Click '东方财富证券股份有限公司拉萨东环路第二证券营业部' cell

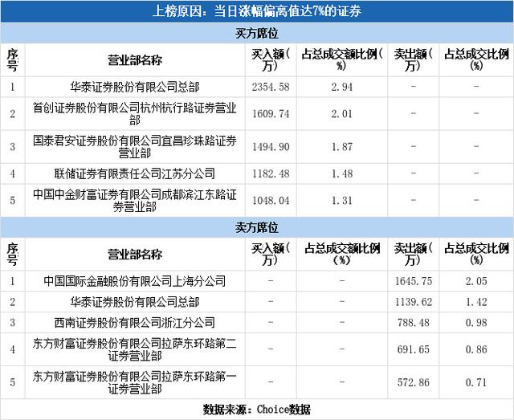[135, 349]
